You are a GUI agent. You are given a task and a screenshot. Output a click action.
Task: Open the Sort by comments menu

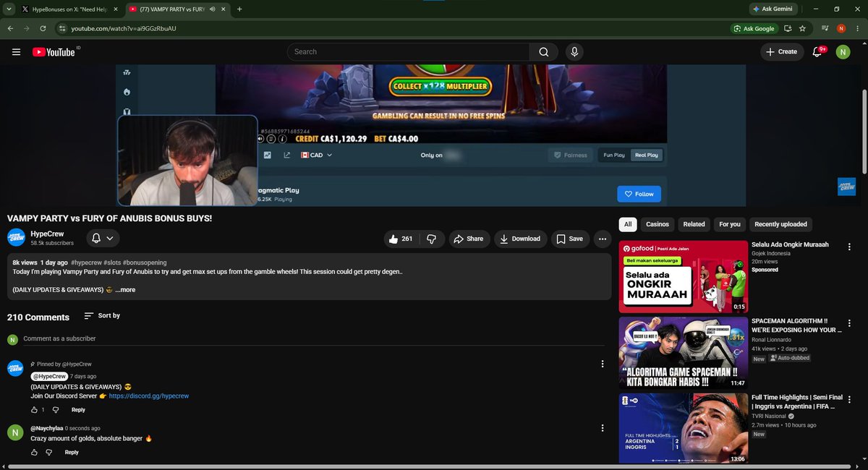pyautogui.click(x=102, y=316)
